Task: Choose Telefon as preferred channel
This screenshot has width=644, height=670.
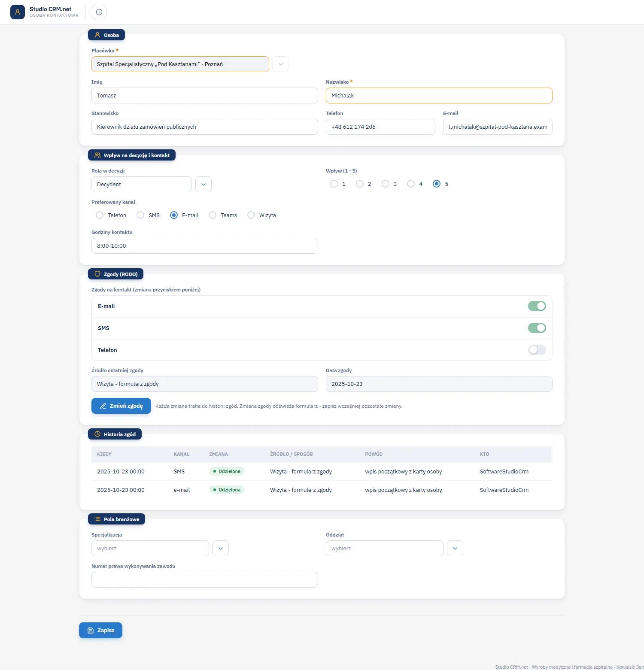Action: 100,215
